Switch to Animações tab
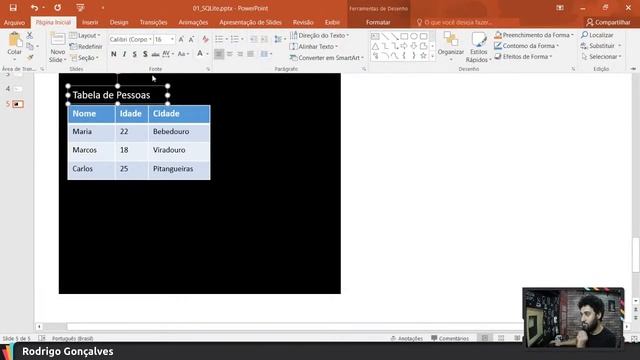This screenshot has width=640, height=360. click(x=193, y=22)
